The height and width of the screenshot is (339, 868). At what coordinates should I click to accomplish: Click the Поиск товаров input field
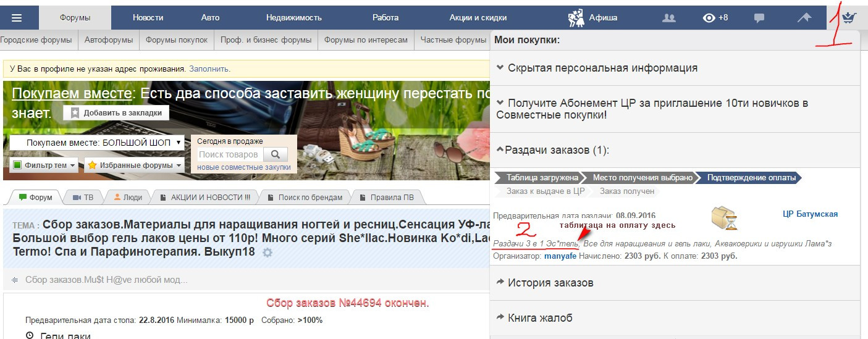[x=230, y=154]
